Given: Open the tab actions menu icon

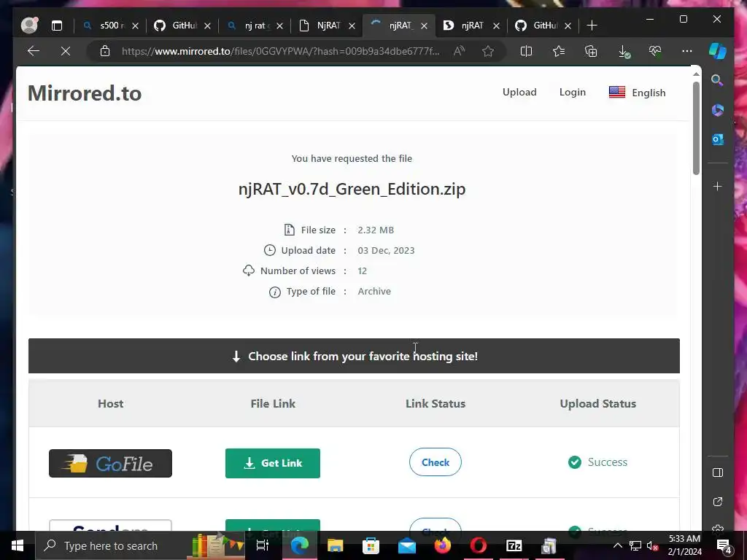Looking at the screenshot, I should tap(57, 26).
